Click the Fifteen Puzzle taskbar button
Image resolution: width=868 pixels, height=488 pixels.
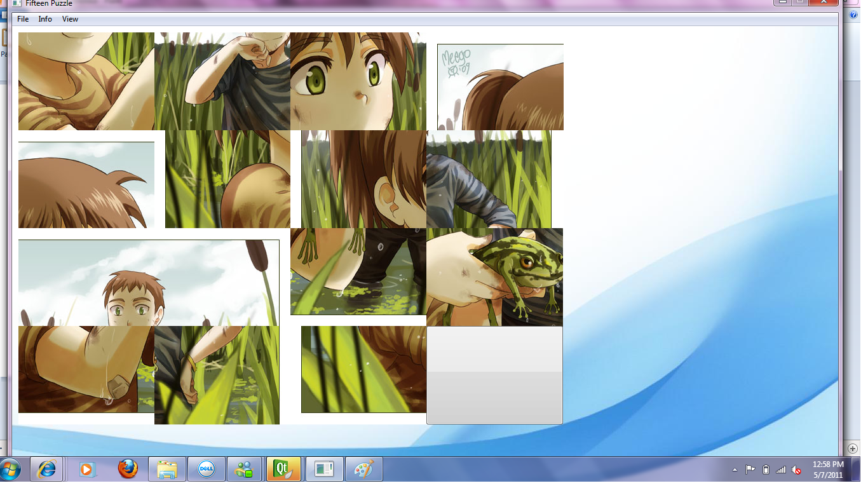click(x=324, y=470)
